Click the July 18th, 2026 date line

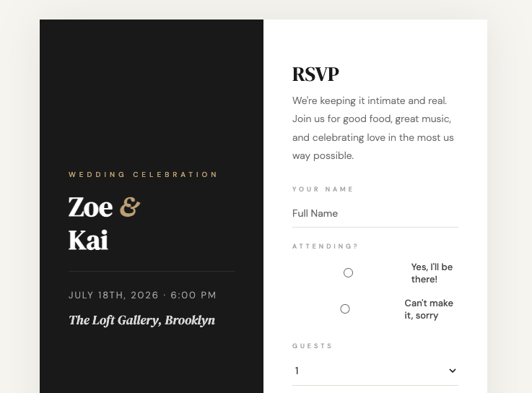[x=142, y=295]
